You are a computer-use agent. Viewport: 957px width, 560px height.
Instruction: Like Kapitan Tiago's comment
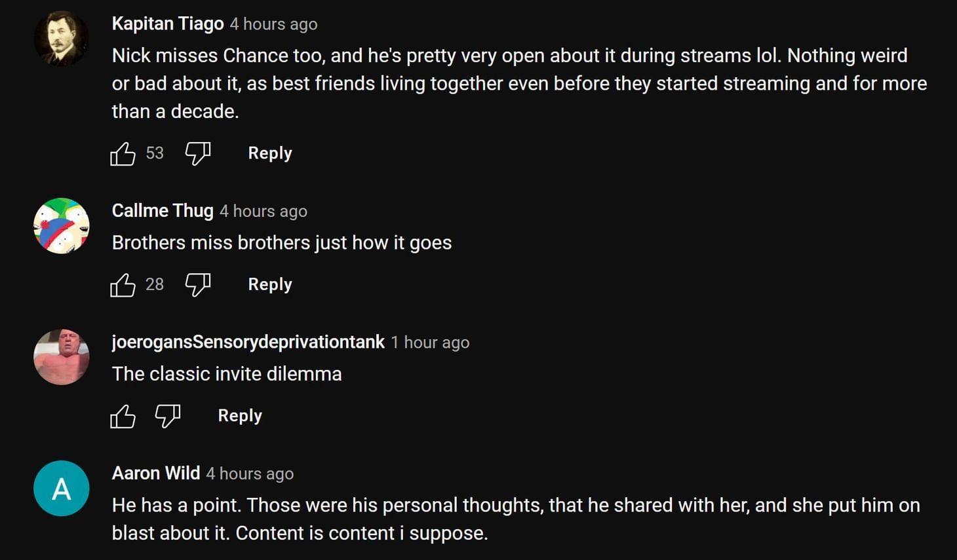[123, 154]
